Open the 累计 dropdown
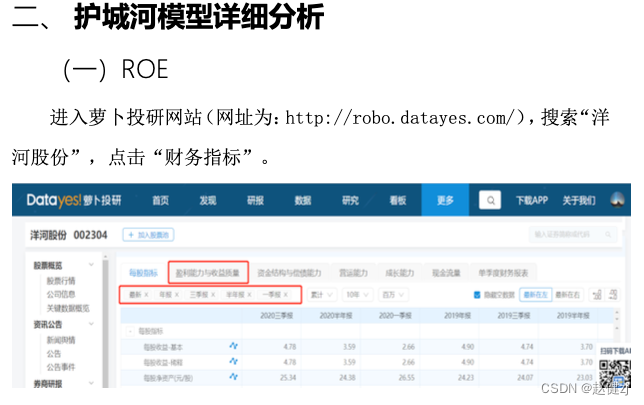644x405 pixels. tap(322, 295)
